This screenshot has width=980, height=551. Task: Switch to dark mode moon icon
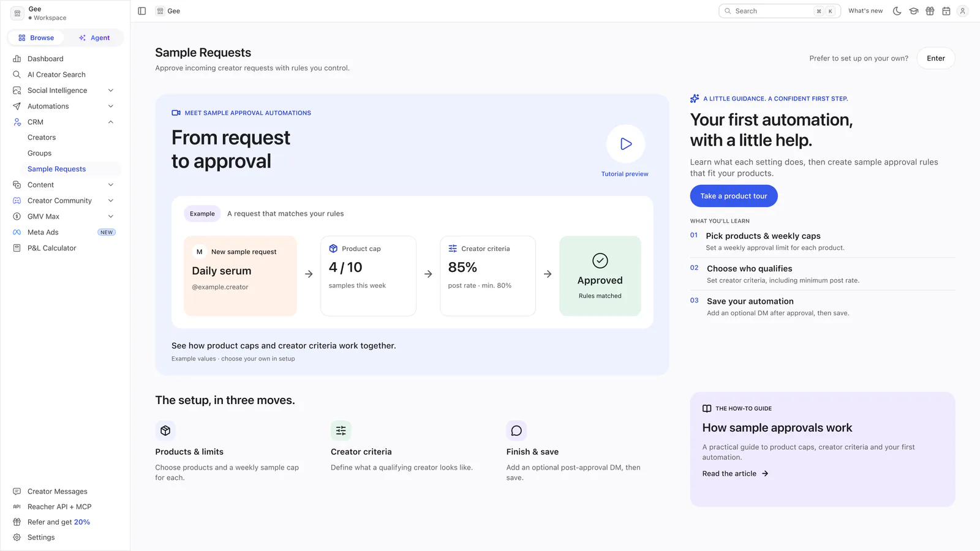tap(897, 11)
